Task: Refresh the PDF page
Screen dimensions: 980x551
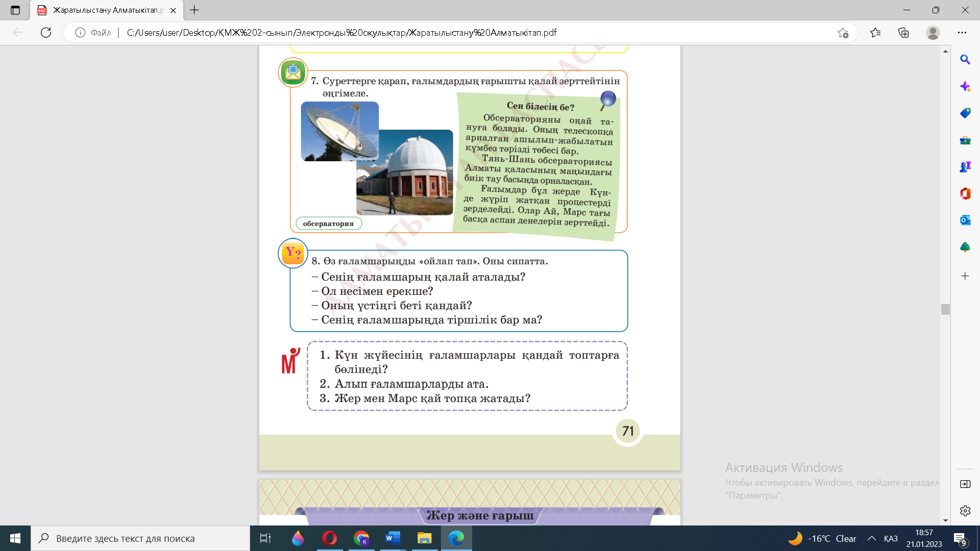Action: (46, 33)
